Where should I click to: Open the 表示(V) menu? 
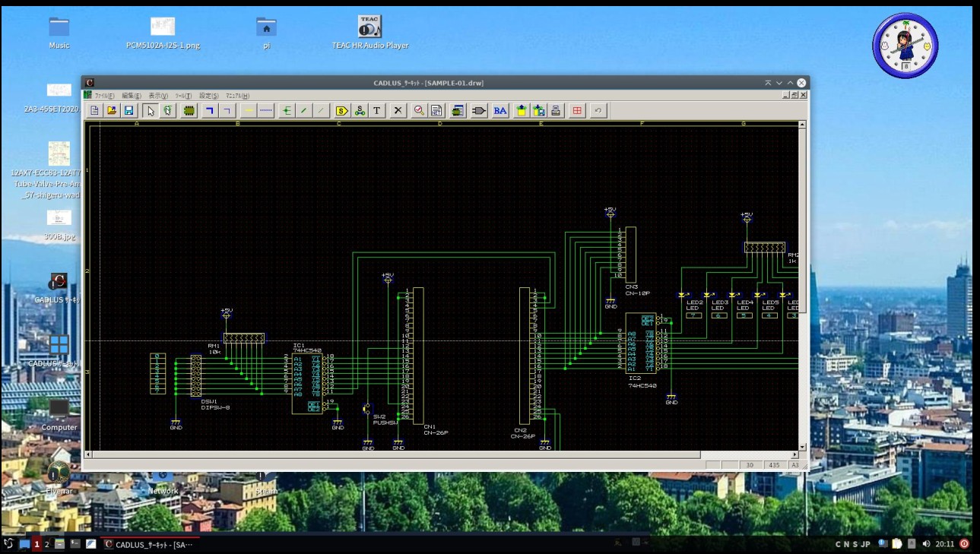pos(157,96)
